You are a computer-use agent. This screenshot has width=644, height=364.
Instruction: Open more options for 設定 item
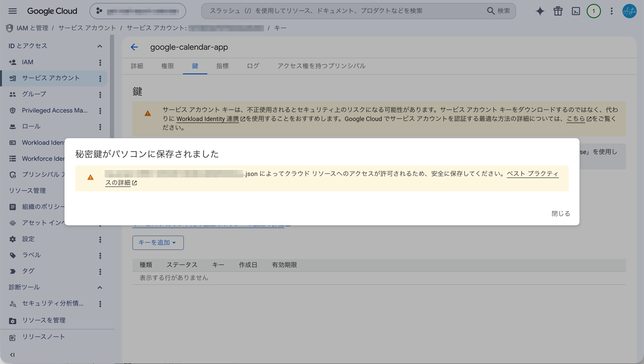pyautogui.click(x=100, y=240)
